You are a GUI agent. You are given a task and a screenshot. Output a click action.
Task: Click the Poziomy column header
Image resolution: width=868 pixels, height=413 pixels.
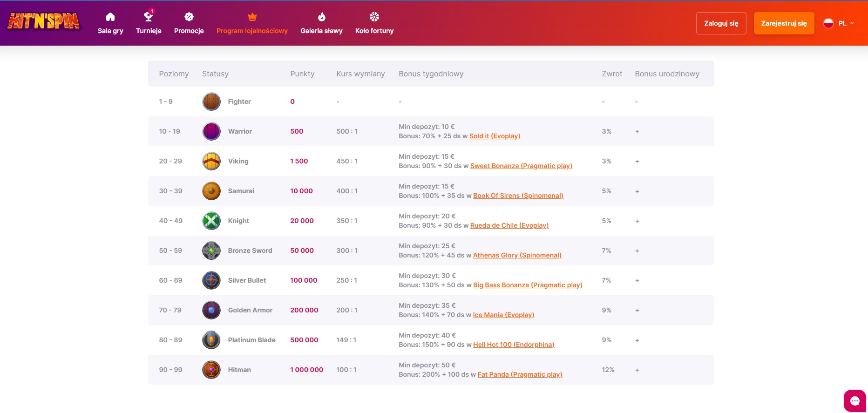click(x=174, y=74)
